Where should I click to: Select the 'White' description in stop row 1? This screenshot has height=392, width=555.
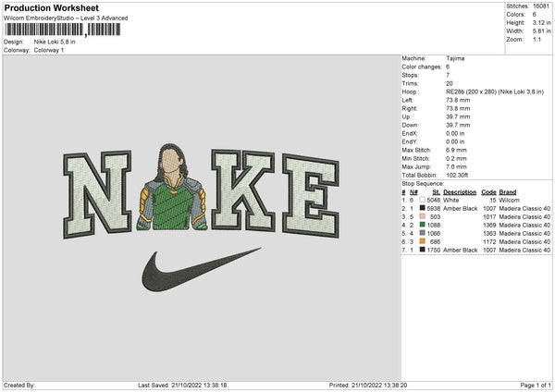click(x=450, y=201)
